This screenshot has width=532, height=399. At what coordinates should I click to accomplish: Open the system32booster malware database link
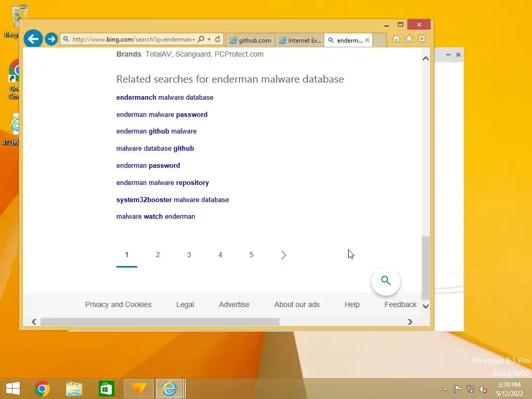click(172, 200)
